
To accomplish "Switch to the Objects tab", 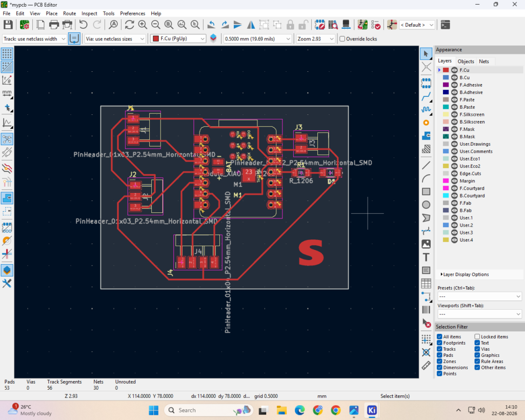I will click(x=466, y=62).
